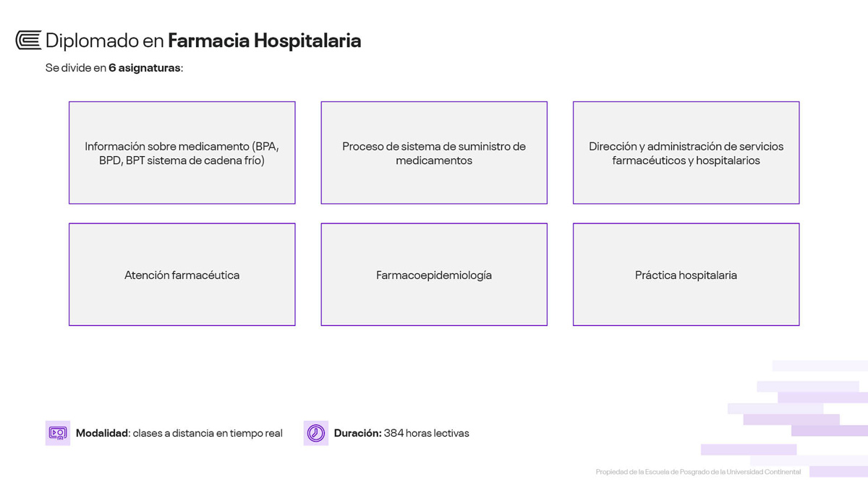Choose the Atención farmacéutica card
Viewport: 868px width, 488px height.
(x=182, y=275)
